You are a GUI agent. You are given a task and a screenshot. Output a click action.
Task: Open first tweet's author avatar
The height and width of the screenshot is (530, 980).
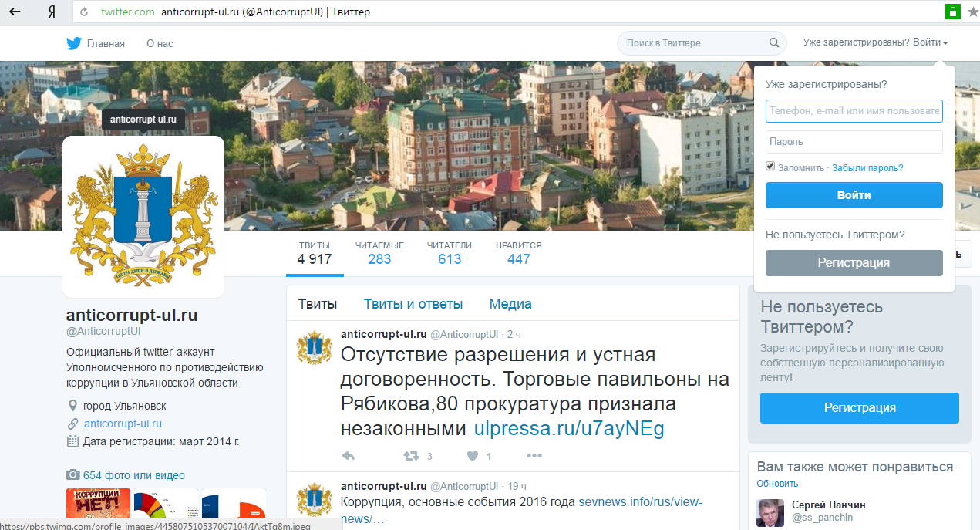(x=315, y=348)
